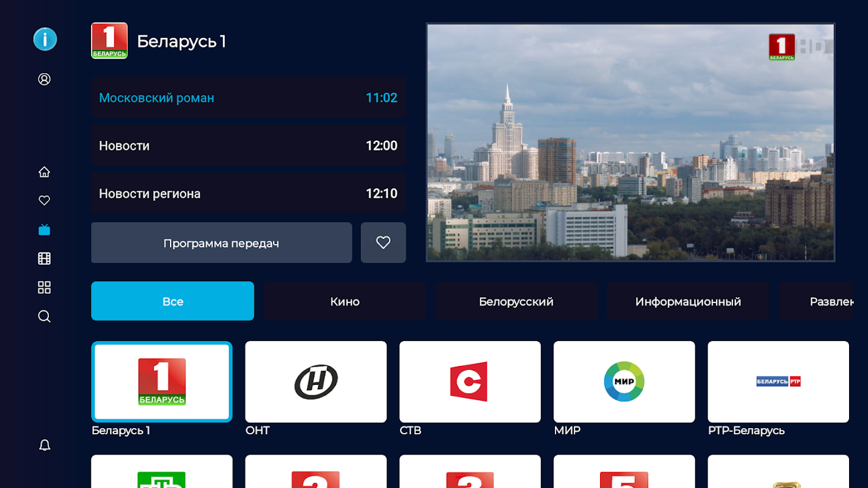Select the TV channels sidebar icon
The width and height of the screenshot is (868, 488).
45,229
